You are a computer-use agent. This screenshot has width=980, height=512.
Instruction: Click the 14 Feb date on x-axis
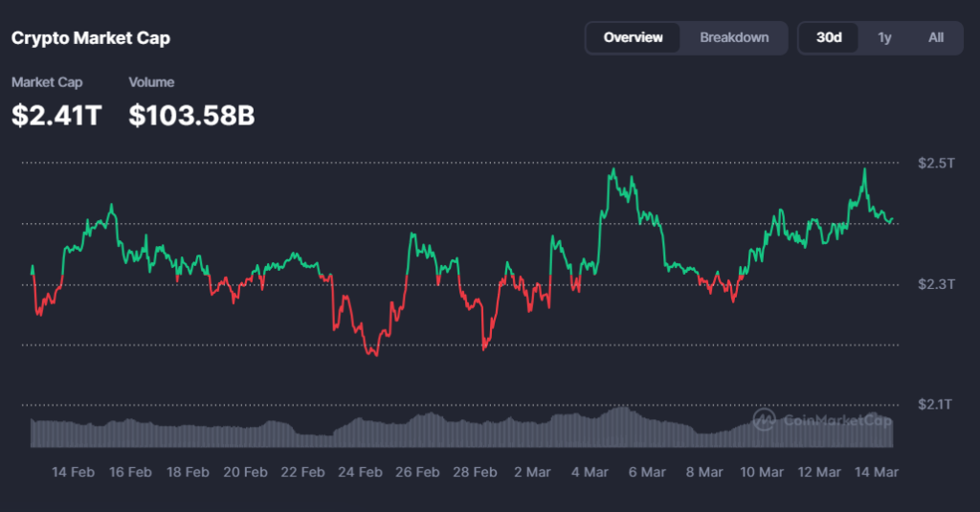[x=73, y=472]
